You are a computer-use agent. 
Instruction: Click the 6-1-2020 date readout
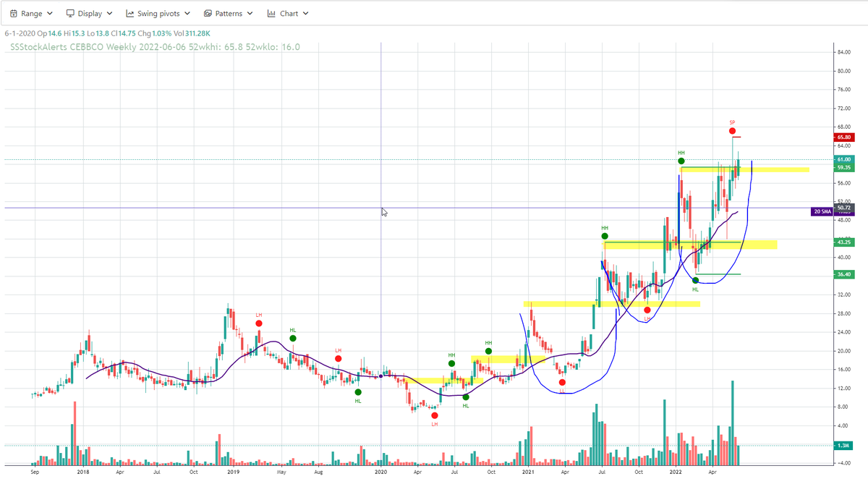(x=20, y=33)
